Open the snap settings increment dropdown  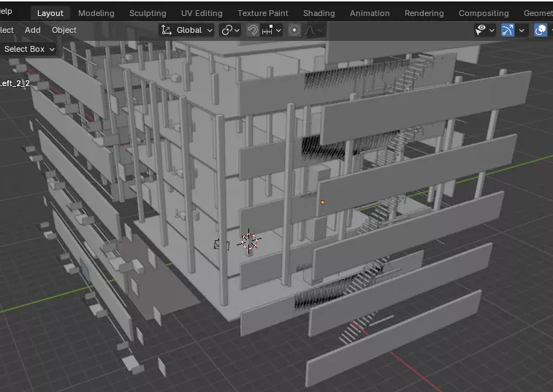[x=272, y=31]
